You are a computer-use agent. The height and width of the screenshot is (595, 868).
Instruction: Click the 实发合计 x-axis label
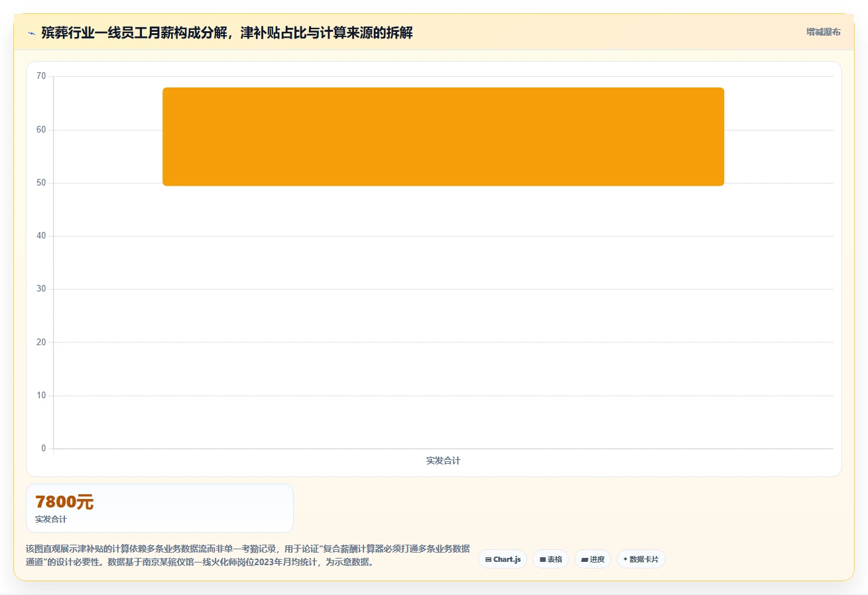[443, 460]
